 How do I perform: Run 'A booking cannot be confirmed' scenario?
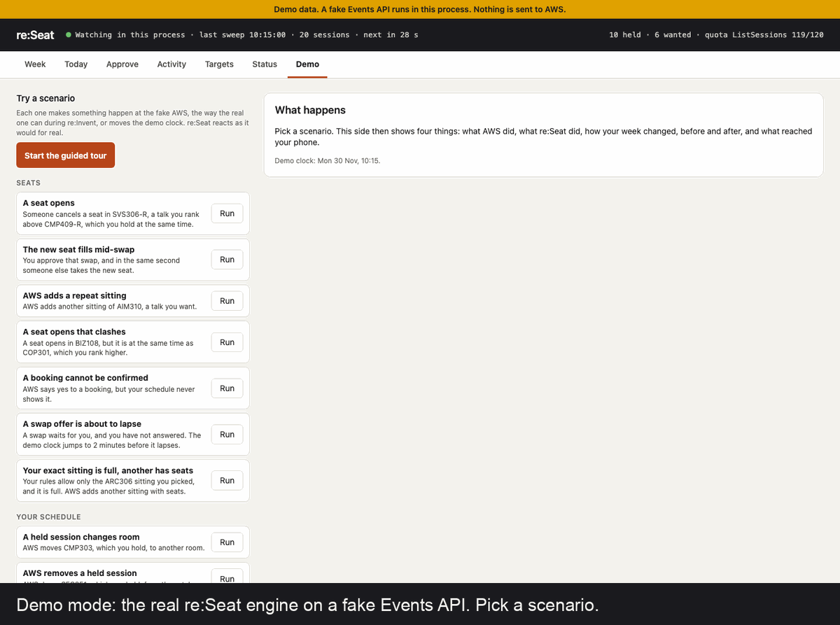tap(227, 388)
